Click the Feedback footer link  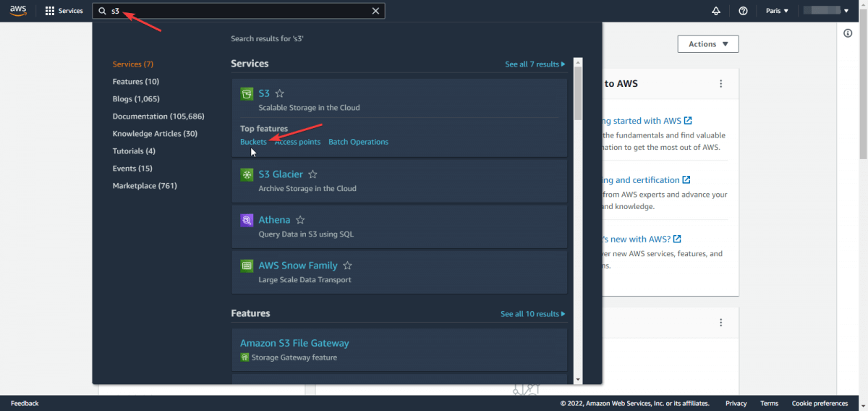pyautogui.click(x=25, y=404)
